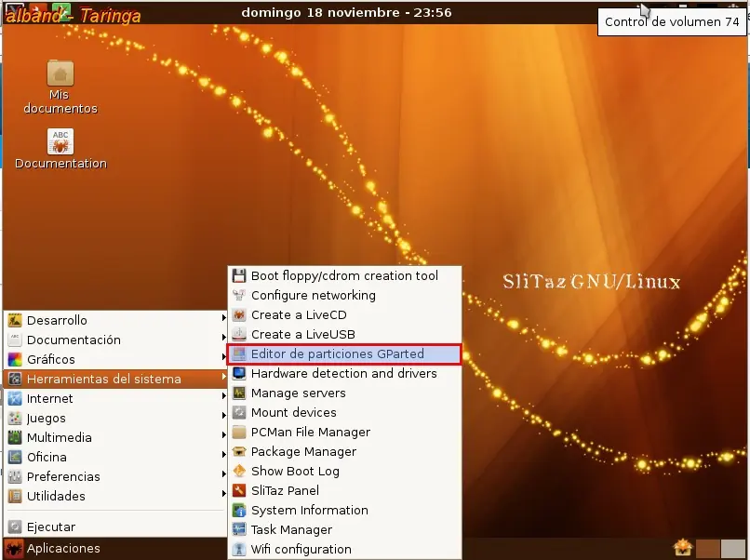Expand the Desarrollo submenu arrow
The height and width of the screenshot is (560, 750).
223,318
